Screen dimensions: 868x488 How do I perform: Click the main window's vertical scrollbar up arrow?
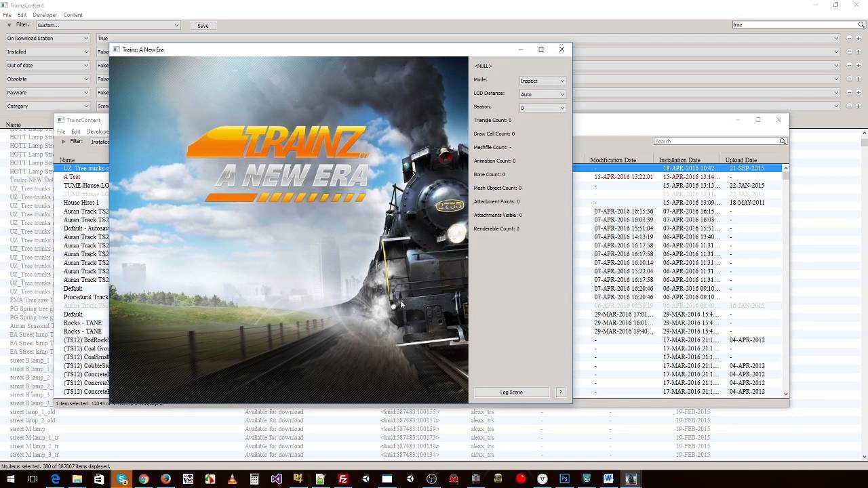(864, 133)
